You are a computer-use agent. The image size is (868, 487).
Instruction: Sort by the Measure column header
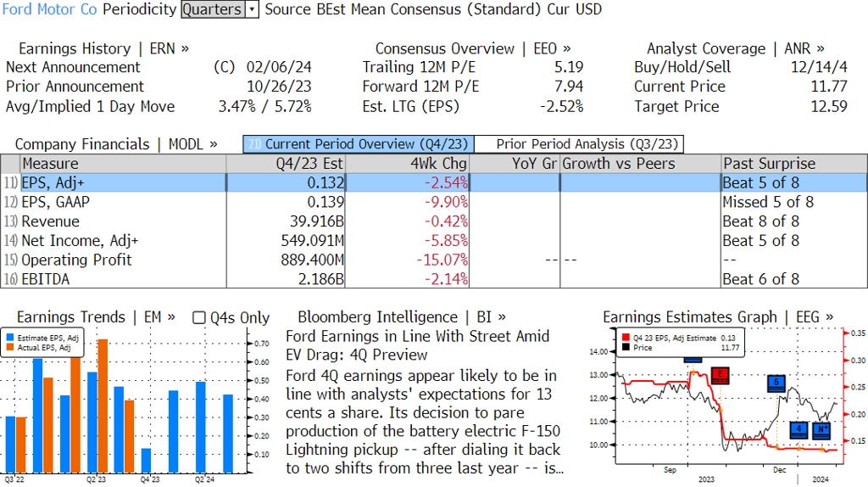point(124,164)
